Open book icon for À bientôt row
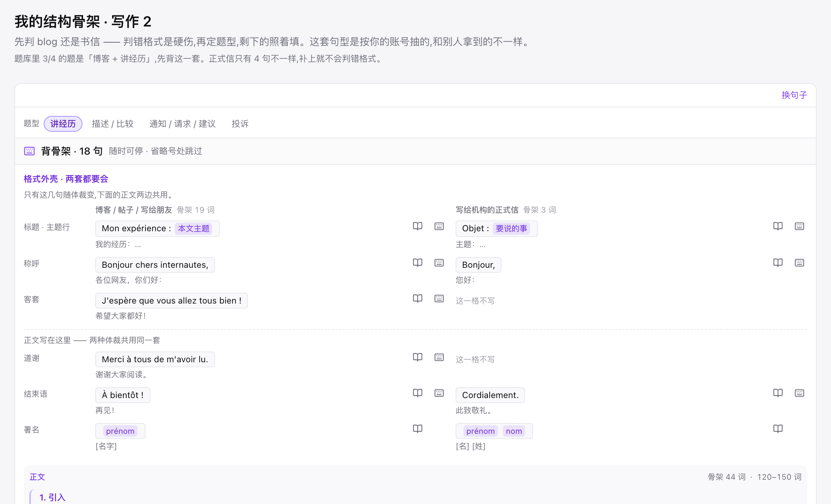Viewport: 831px width, 504px height. click(418, 393)
